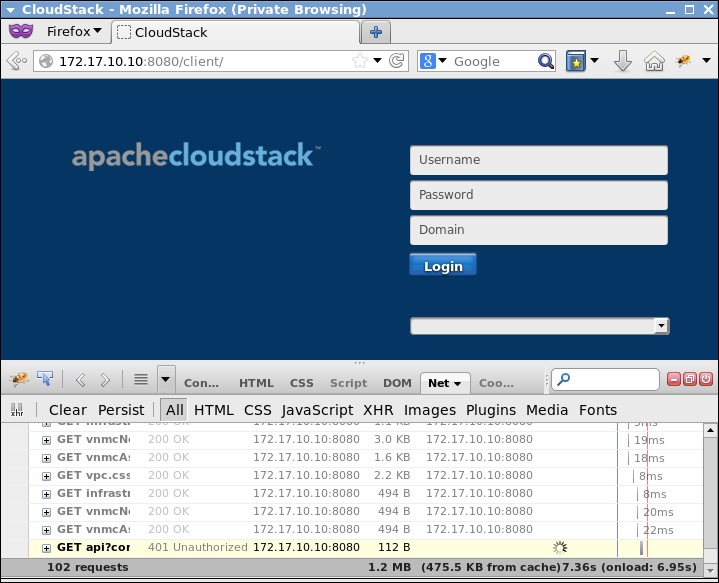
Task: Activate the Firebug inspect element tool
Action: pyautogui.click(x=45, y=379)
